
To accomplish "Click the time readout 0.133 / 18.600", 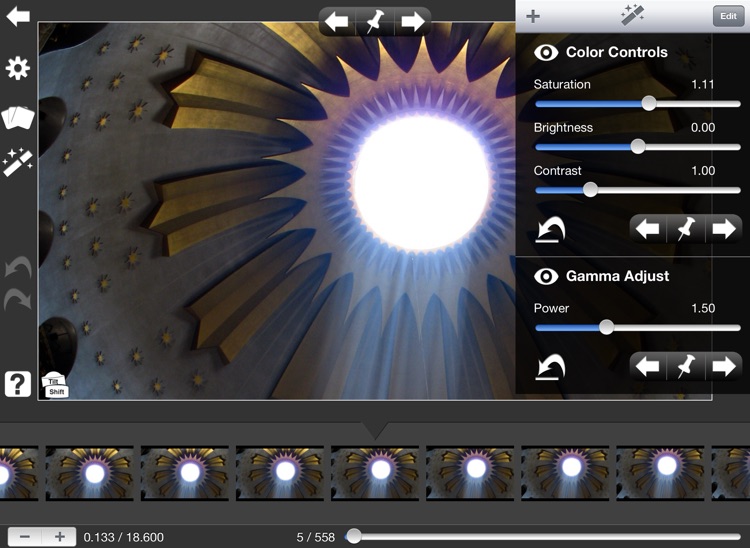I will coord(123,537).
